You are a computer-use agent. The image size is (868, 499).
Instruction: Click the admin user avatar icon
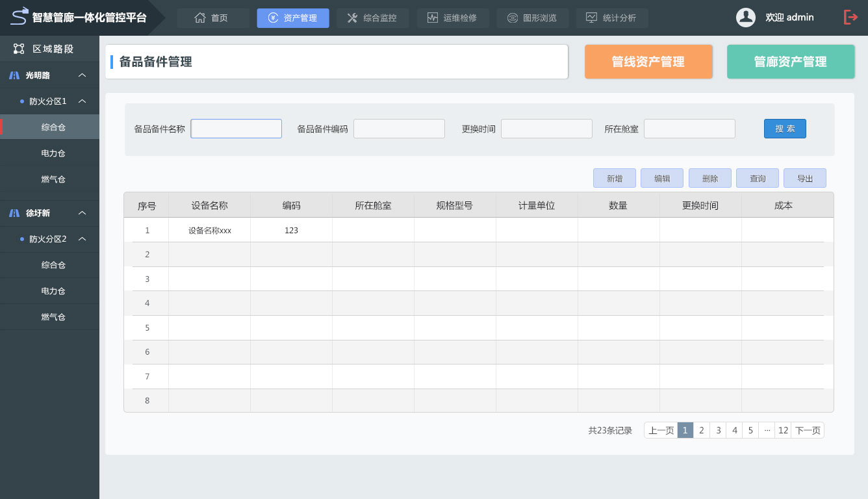click(x=745, y=18)
